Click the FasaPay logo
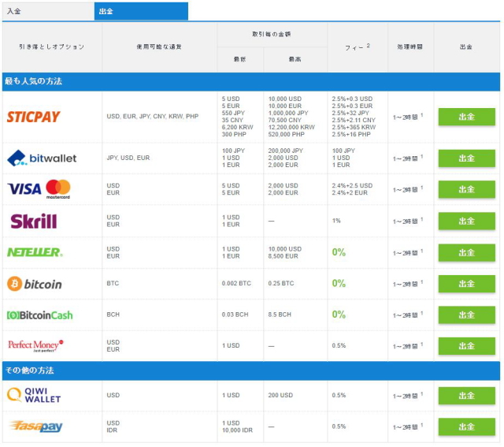 (35, 427)
